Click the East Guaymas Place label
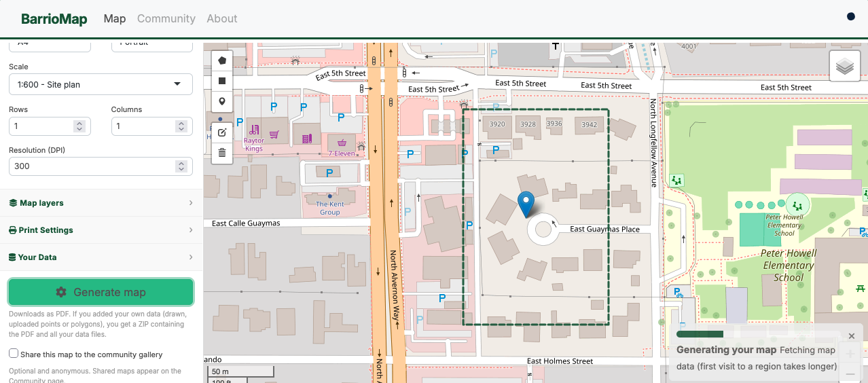The height and width of the screenshot is (383, 868). pyautogui.click(x=605, y=229)
